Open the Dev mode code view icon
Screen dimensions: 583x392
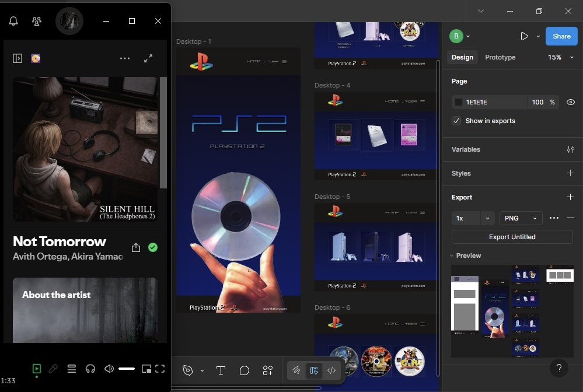(331, 370)
